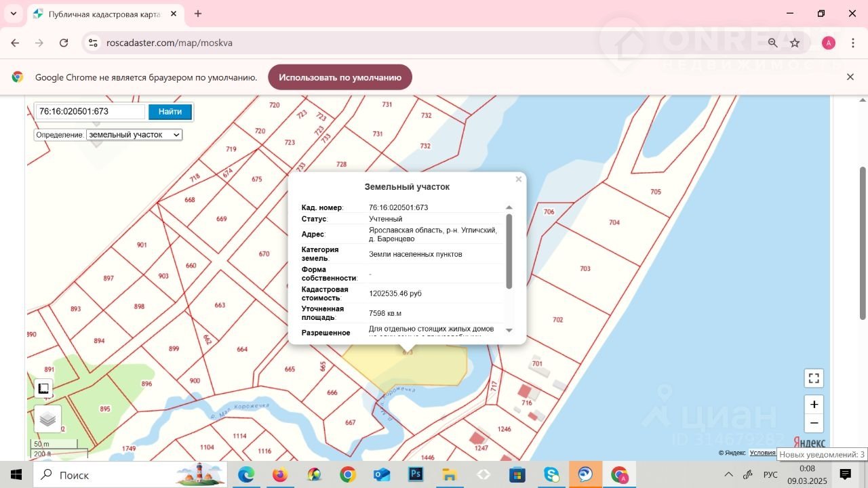
Task: Toggle fullscreen map view
Action: pyautogui.click(x=814, y=378)
